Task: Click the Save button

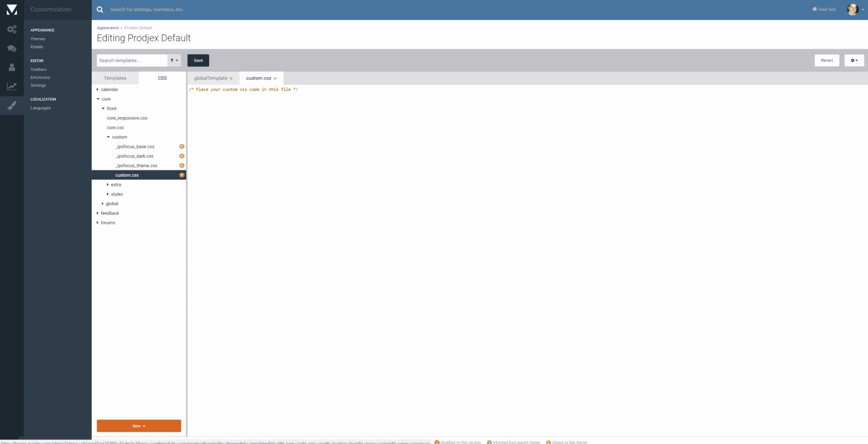Action: pos(198,61)
